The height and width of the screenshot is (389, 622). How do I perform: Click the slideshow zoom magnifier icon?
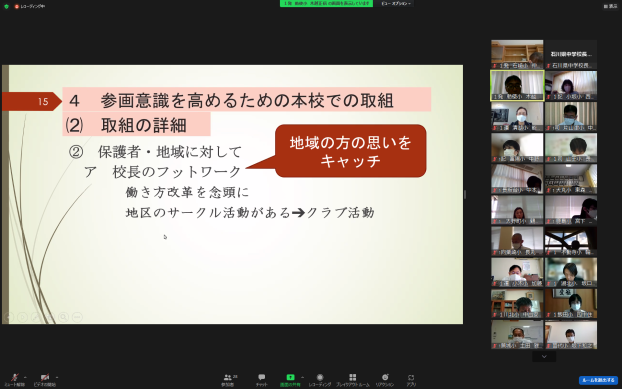(x=63, y=317)
